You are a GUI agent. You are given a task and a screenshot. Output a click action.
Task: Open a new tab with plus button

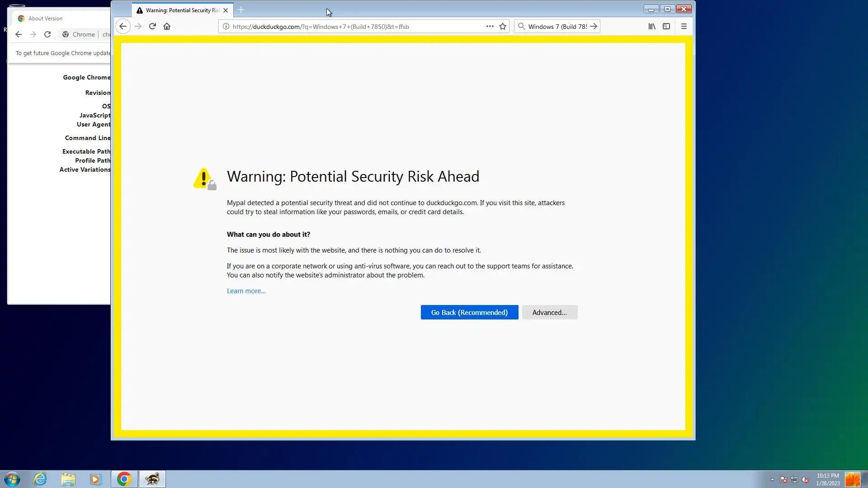point(241,9)
